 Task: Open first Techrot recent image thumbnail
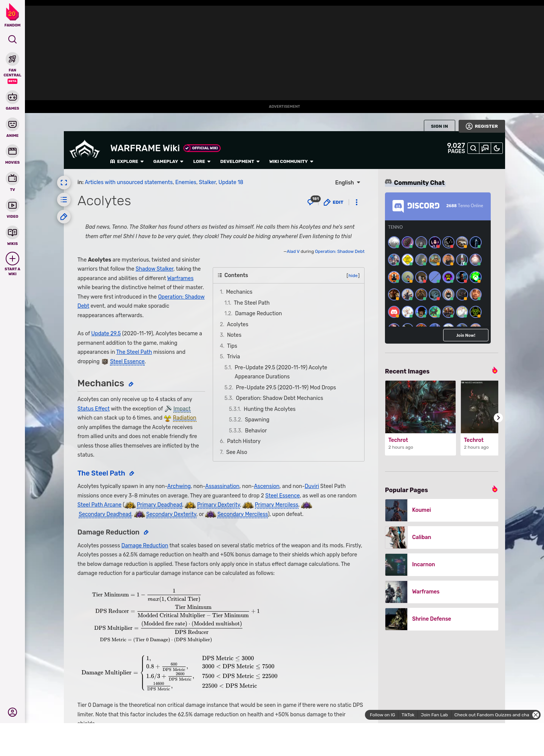click(420, 407)
